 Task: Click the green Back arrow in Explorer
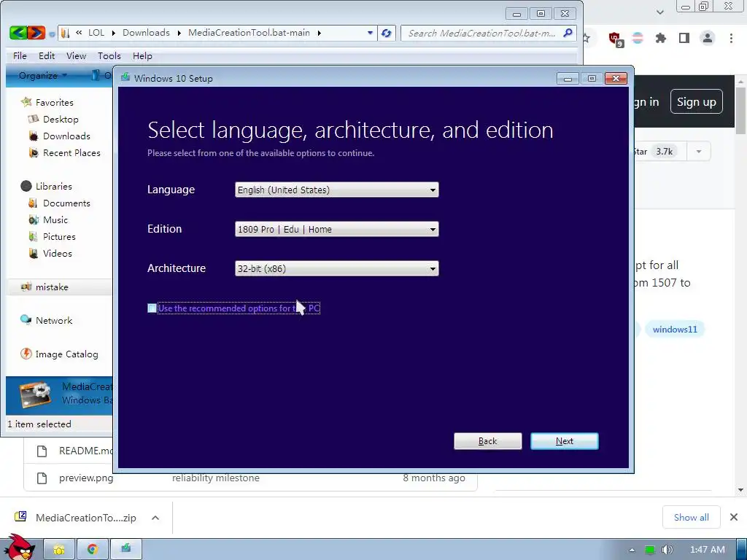click(18, 33)
